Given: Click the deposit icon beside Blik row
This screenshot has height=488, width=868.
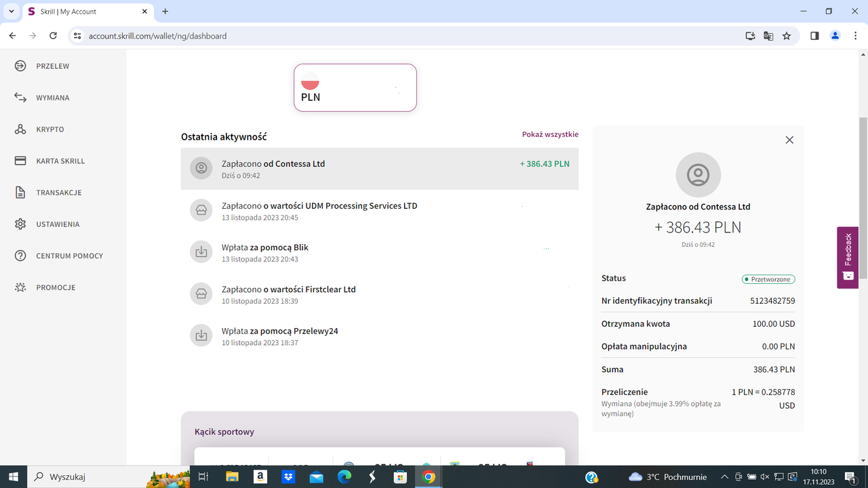Looking at the screenshot, I should [201, 252].
